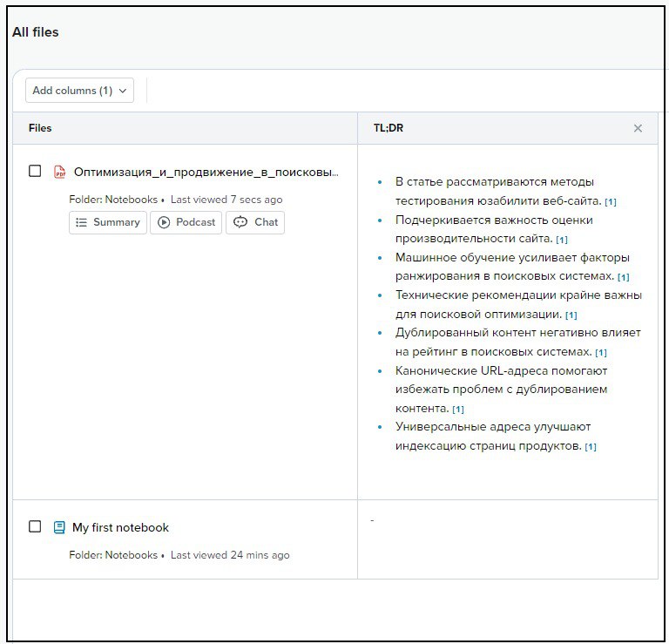Click the All files heading
Viewport: 669px width, 644px height.
point(36,32)
